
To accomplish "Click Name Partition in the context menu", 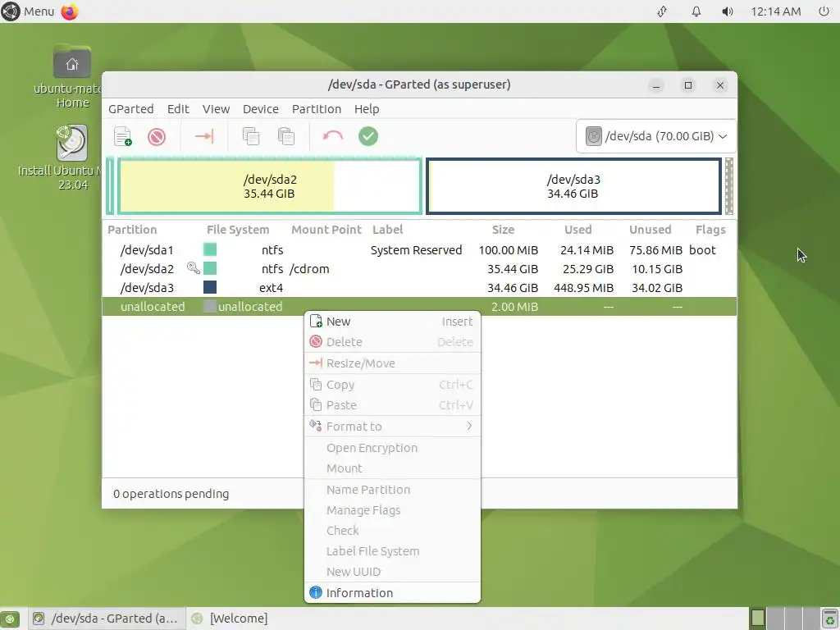I will [392, 490].
